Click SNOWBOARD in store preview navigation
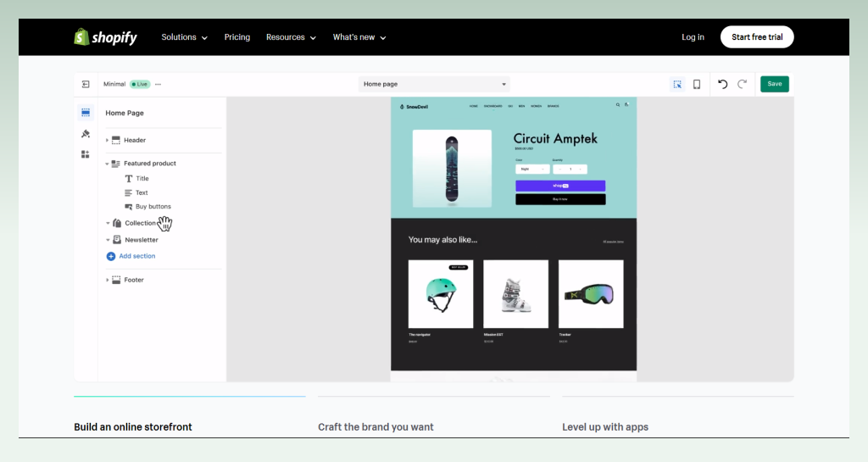The image size is (868, 462). [x=492, y=106]
